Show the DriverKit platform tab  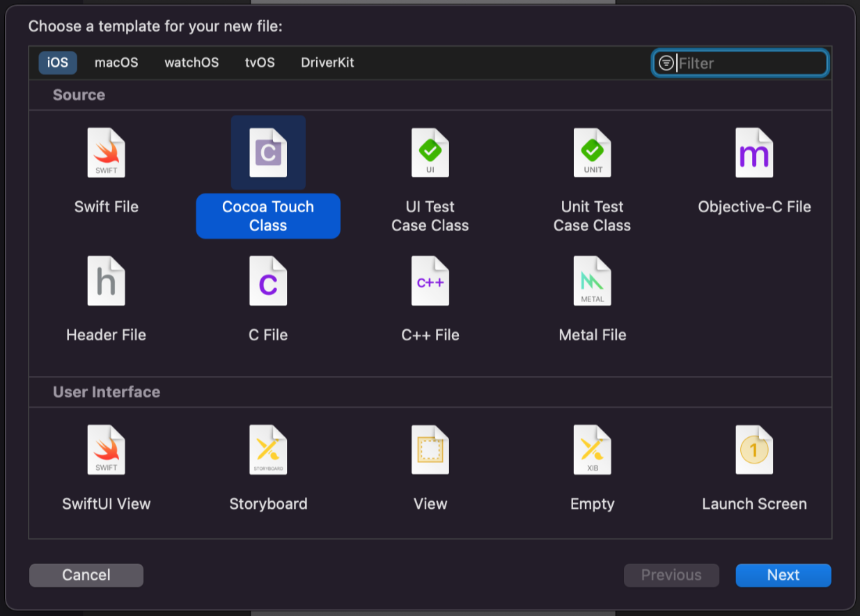[327, 63]
